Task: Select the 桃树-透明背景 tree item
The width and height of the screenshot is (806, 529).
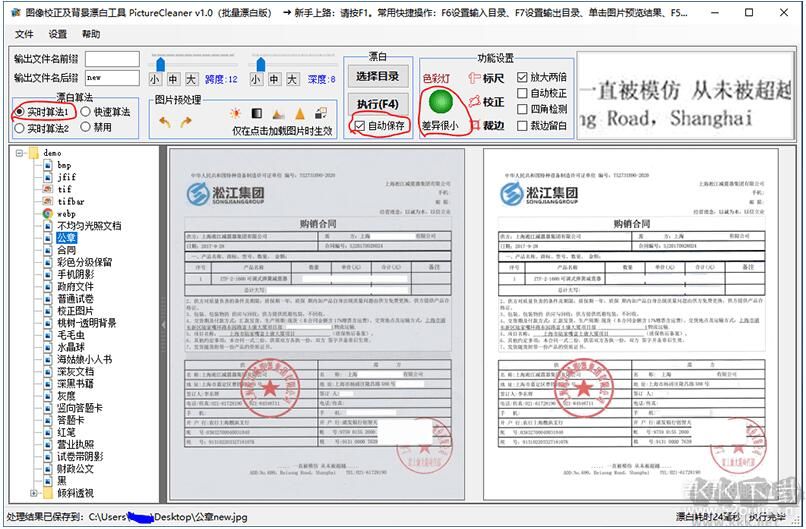Action: (86, 323)
